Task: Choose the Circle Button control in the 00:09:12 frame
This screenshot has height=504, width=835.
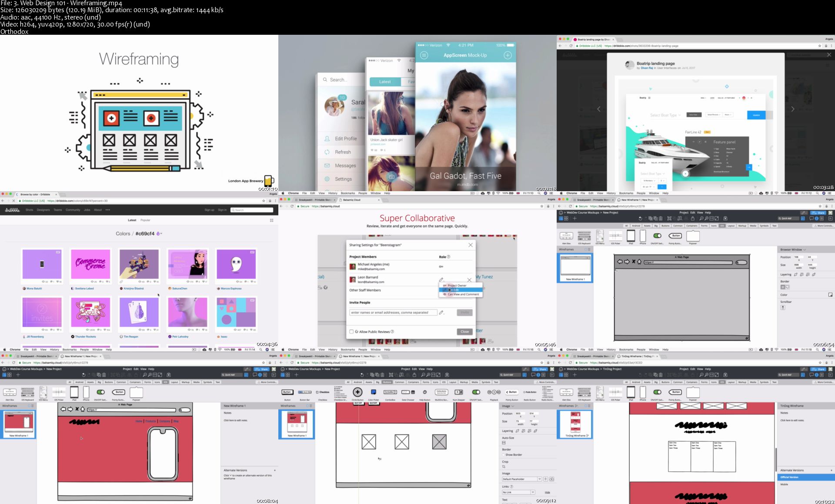Action: [357, 392]
